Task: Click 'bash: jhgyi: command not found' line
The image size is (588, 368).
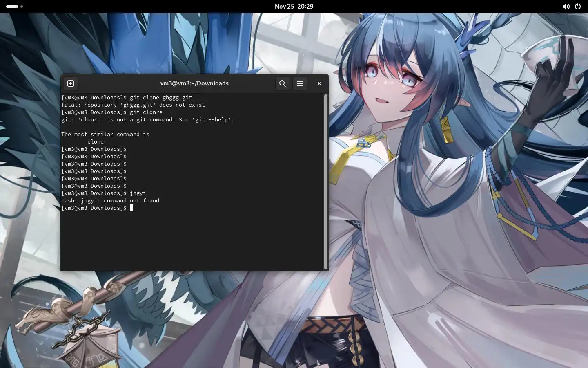Action: point(110,200)
